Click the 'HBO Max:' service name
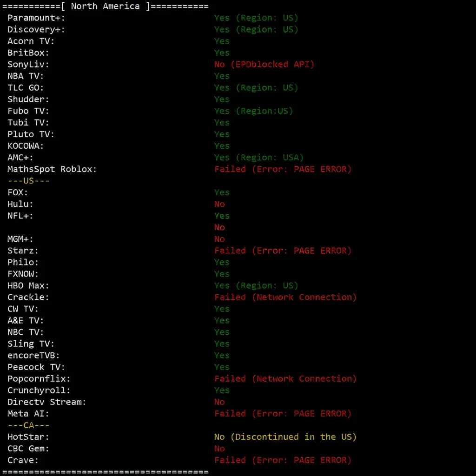 [28, 286]
